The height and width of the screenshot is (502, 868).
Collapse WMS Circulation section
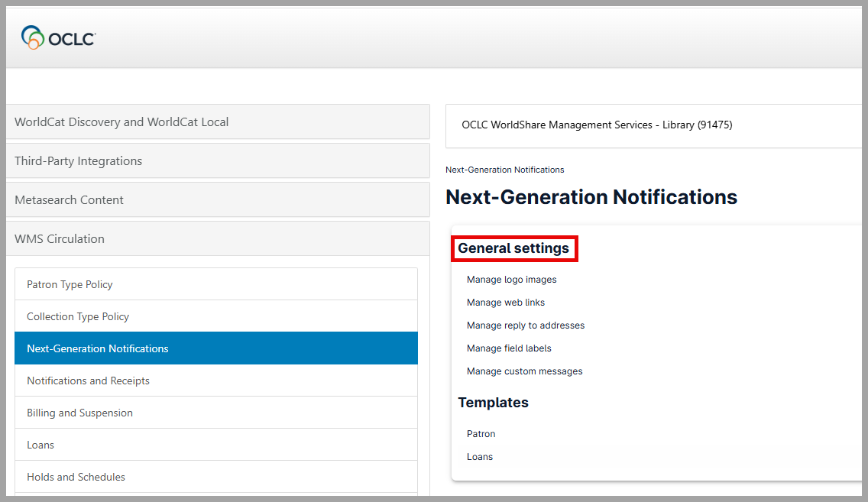coord(218,238)
